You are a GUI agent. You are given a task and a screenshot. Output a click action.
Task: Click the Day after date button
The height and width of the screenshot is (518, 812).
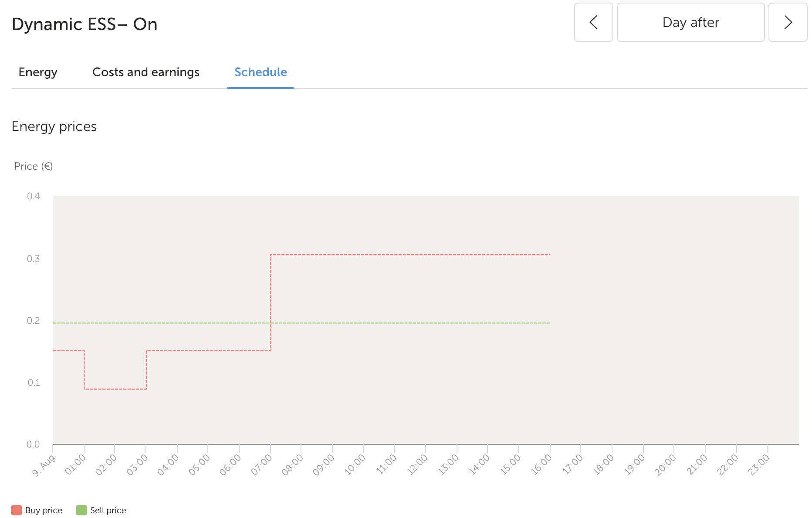(690, 22)
